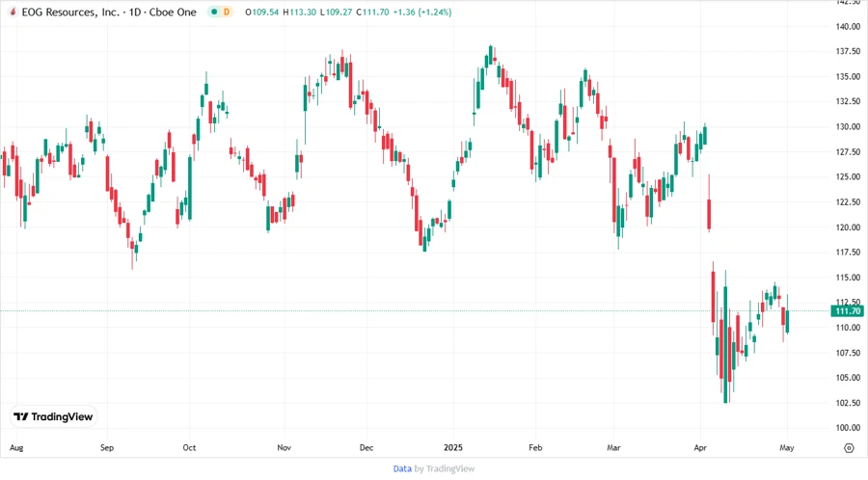Click the 140.00 price axis label
868x480 pixels.
848,27
